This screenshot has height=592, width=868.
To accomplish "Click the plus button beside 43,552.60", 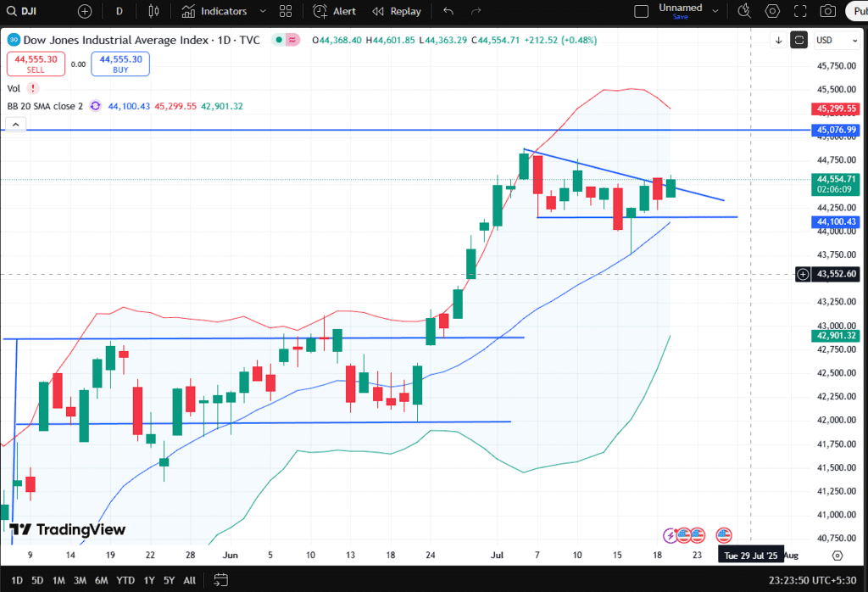I will tap(803, 274).
